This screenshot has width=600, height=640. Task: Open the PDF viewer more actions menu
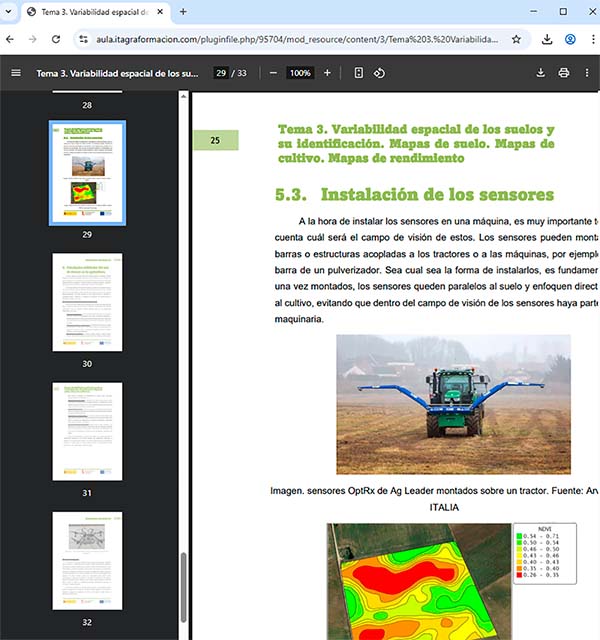pos(588,73)
